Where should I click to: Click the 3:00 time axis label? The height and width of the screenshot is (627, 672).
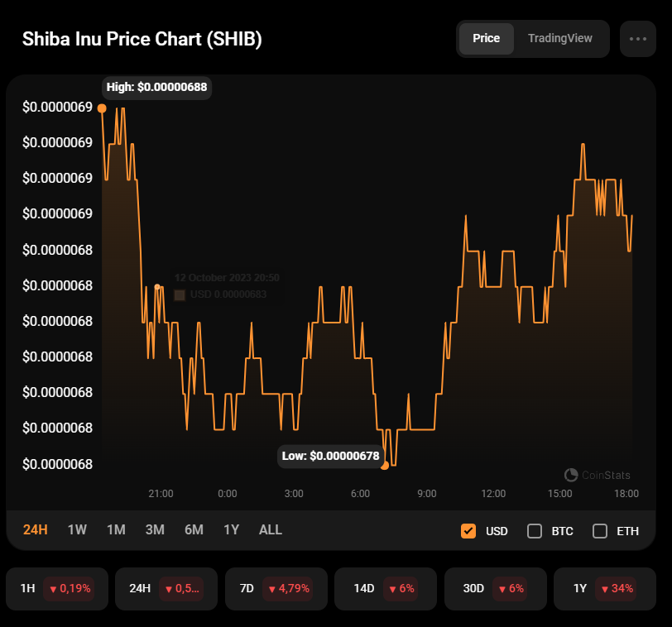[x=294, y=493]
